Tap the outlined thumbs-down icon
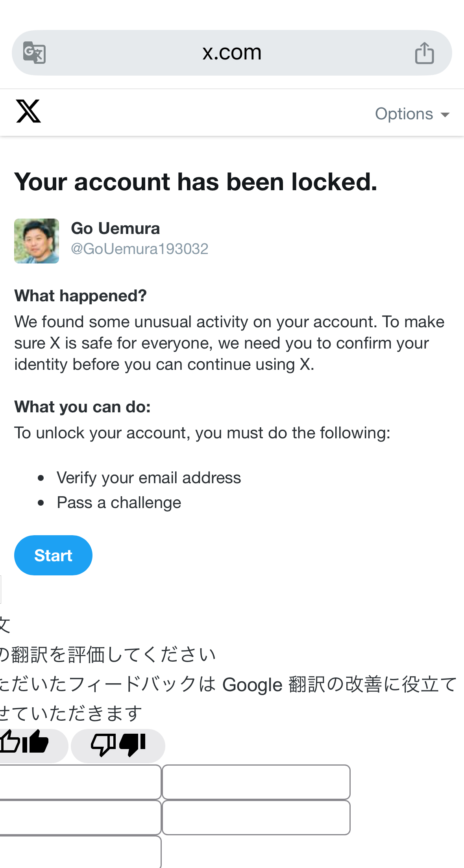 tap(103, 745)
